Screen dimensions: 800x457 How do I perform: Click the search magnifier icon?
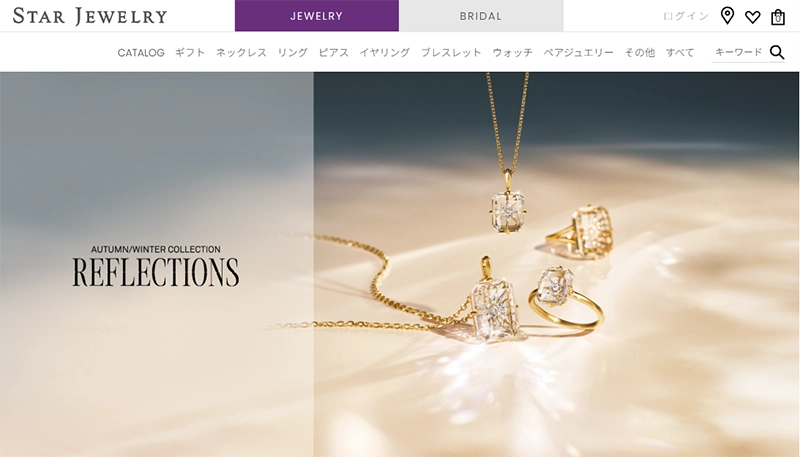coord(777,52)
